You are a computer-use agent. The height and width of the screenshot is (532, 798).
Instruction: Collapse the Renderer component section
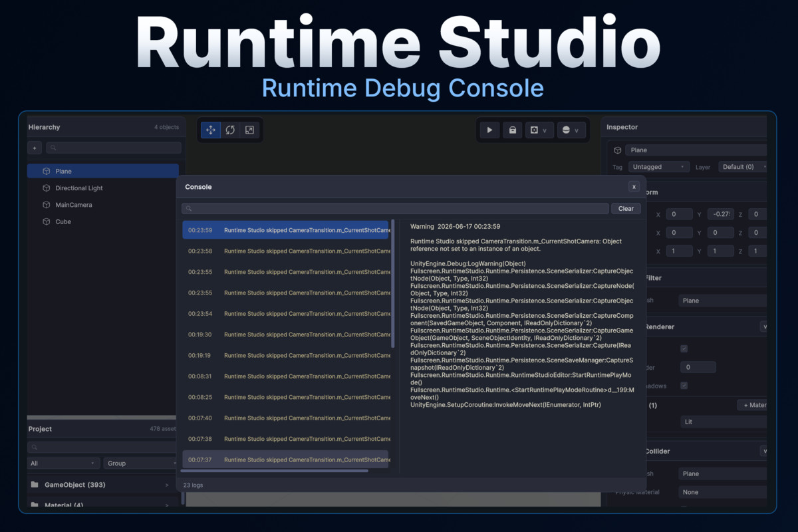click(764, 327)
